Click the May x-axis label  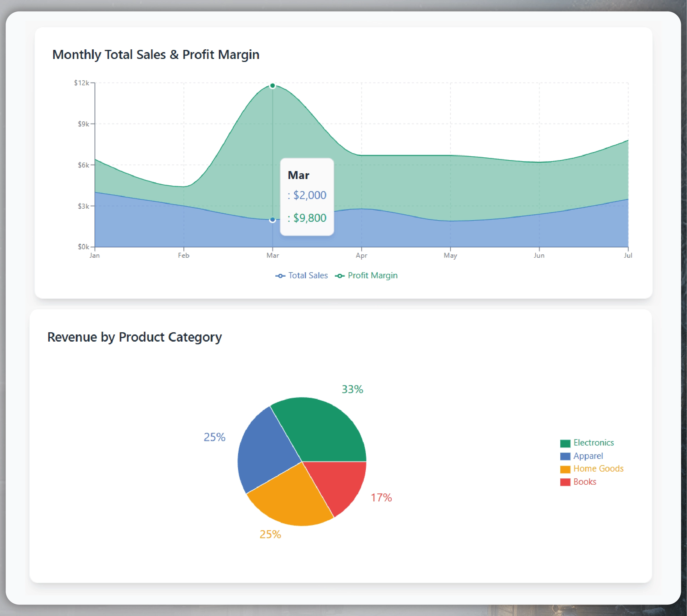450,256
